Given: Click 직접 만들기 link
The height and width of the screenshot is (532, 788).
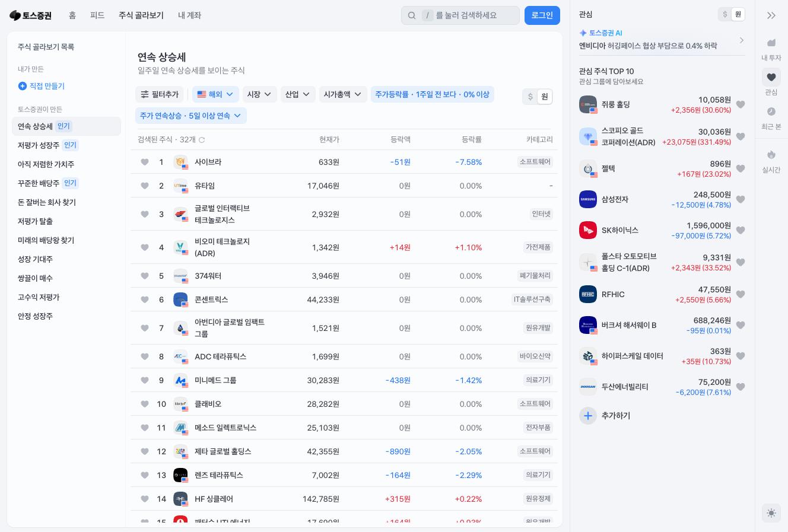Looking at the screenshot, I should pyautogui.click(x=47, y=86).
